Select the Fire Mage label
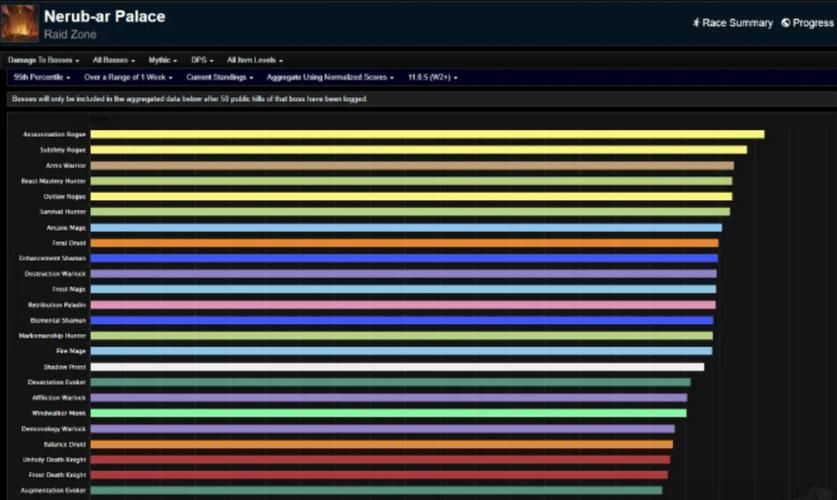 tap(71, 351)
